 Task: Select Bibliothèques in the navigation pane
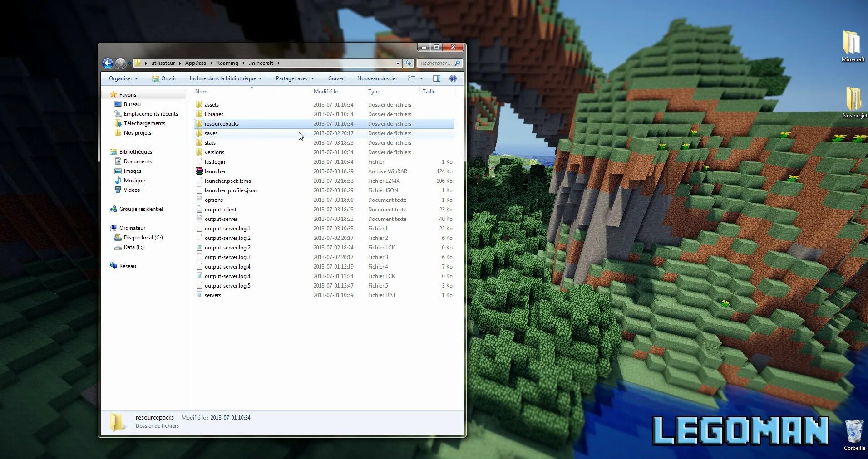pos(135,152)
